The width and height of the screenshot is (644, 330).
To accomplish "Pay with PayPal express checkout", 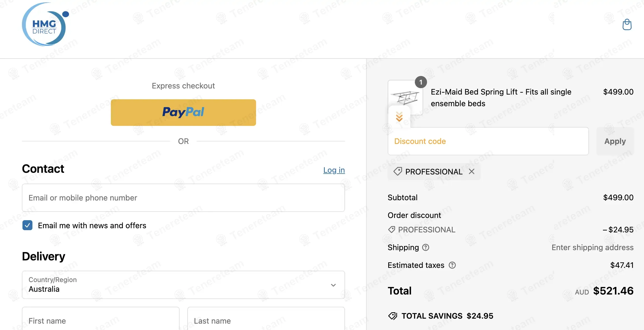I will 183,113.
